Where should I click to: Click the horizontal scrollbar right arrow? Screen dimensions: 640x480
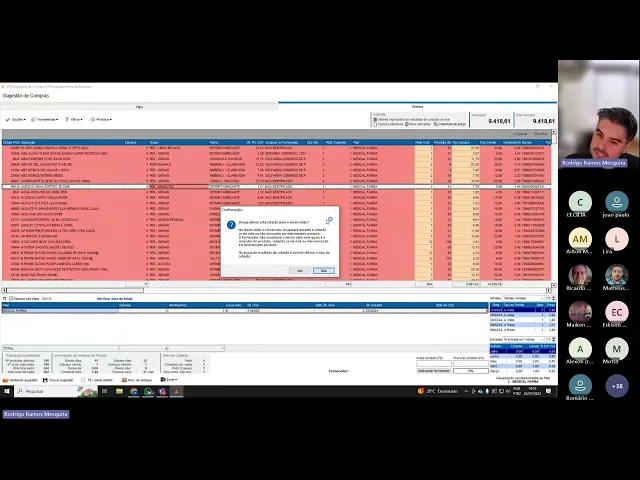pyautogui.click(x=549, y=291)
